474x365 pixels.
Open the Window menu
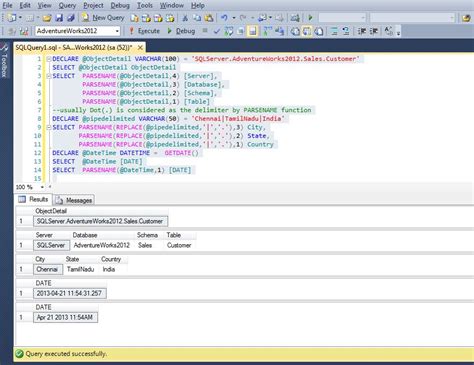(x=172, y=5)
